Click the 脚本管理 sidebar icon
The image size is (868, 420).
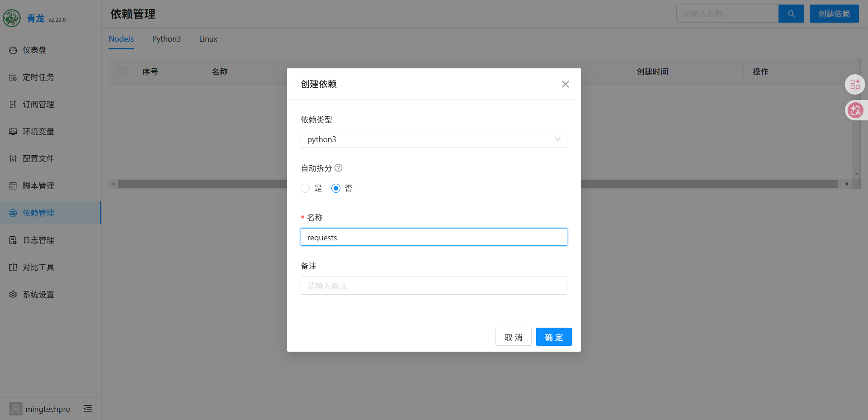click(13, 186)
